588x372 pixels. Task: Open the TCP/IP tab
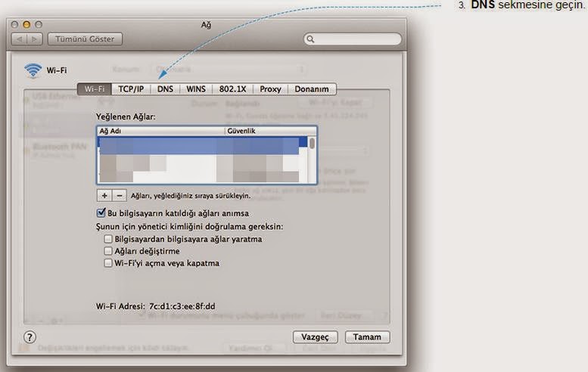click(131, 89)
